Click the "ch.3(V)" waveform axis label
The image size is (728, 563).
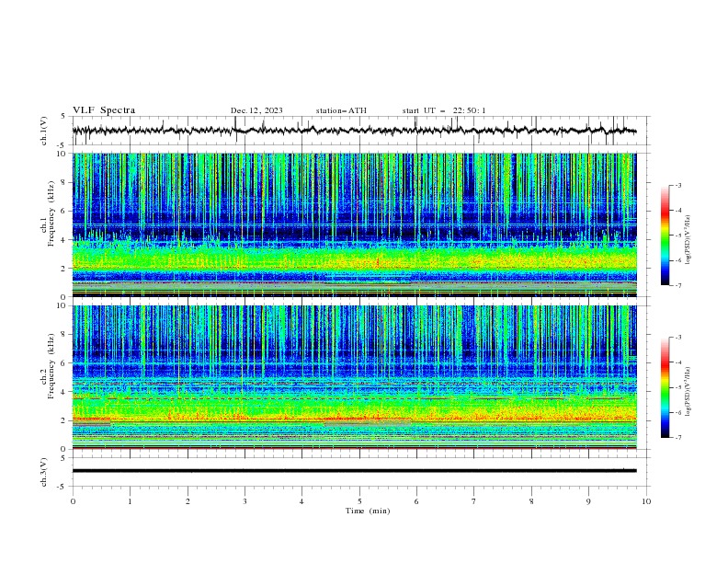(x=44, y=472)
